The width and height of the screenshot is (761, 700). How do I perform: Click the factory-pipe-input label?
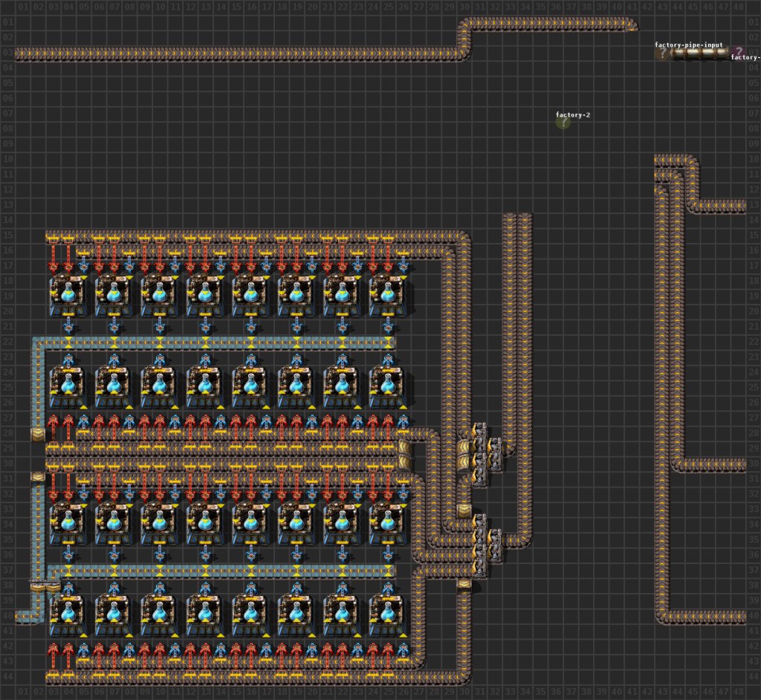(688, 45)
